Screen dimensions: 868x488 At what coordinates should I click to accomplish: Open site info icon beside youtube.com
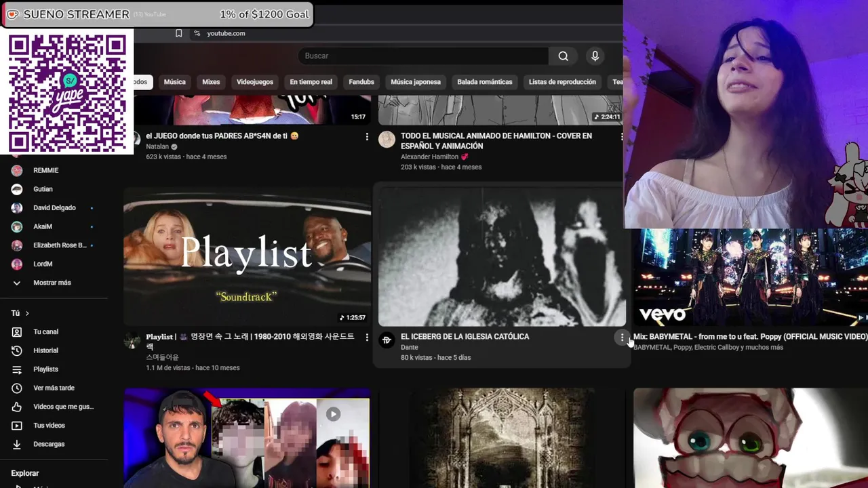click(x=197, y=33)
